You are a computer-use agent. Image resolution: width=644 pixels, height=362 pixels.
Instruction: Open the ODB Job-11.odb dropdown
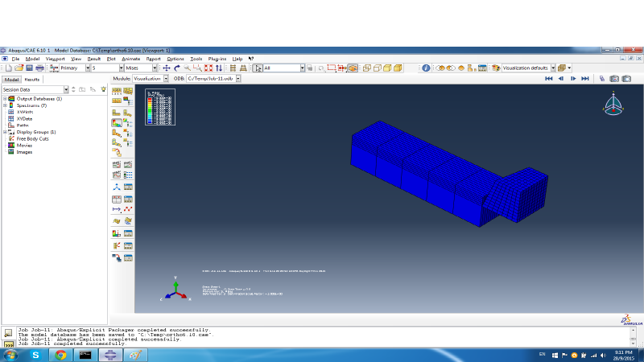[238, 79]
